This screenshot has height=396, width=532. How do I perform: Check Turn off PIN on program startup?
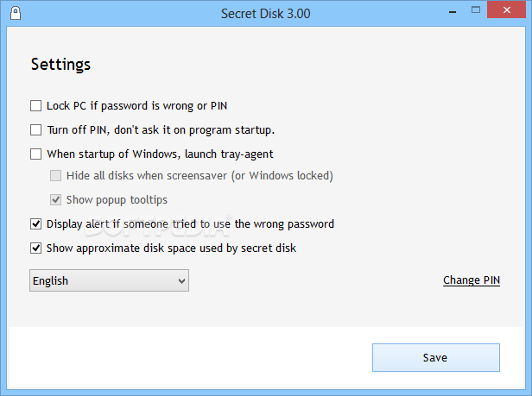click(35, 130)
